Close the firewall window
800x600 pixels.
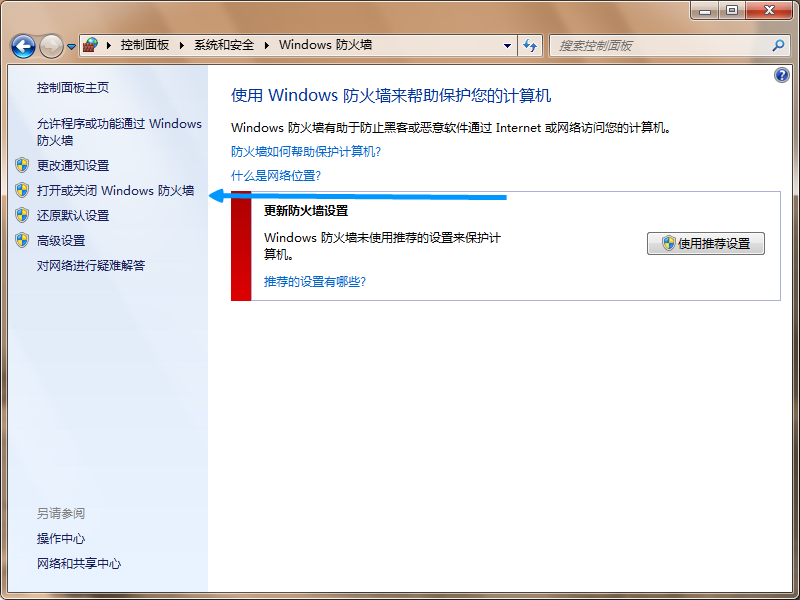pos(769,10)
